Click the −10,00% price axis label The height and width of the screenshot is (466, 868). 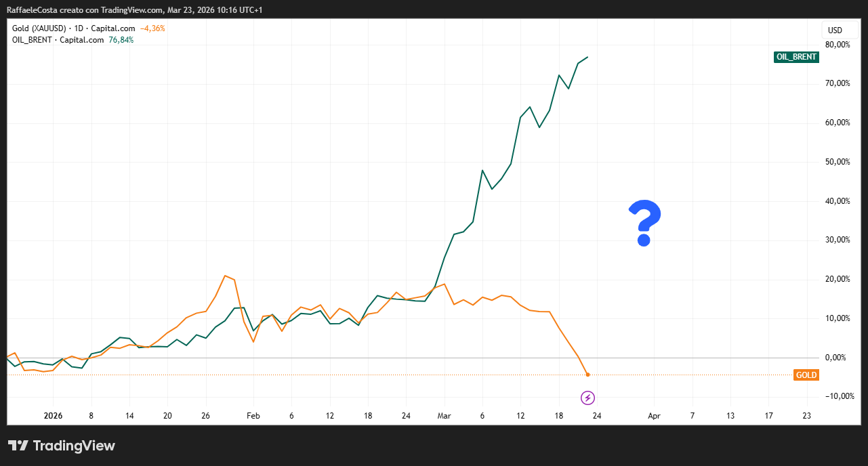[x=835, y=396]
